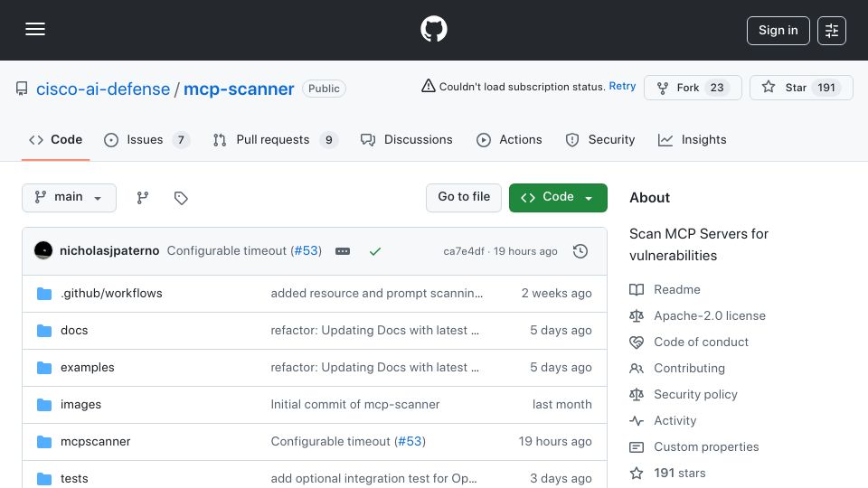The width and height of the screenshot is (868, 488).
Task: Click the Activity pulse icon
Action: pos(637,420)
